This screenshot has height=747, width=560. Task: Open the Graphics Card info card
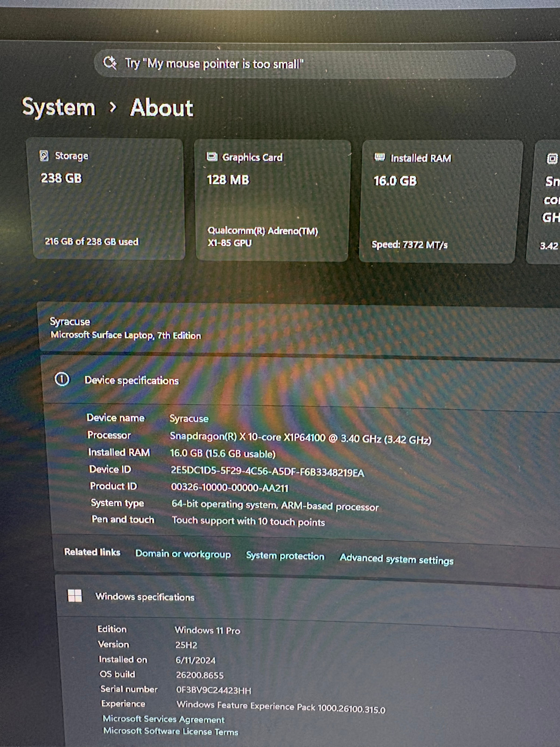[273, 201]
